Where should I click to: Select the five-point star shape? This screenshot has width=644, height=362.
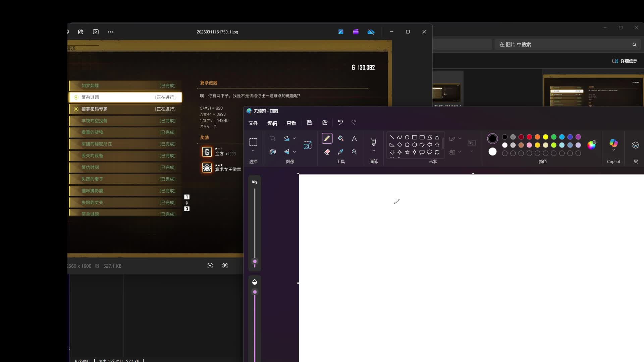tap(407, 152)
